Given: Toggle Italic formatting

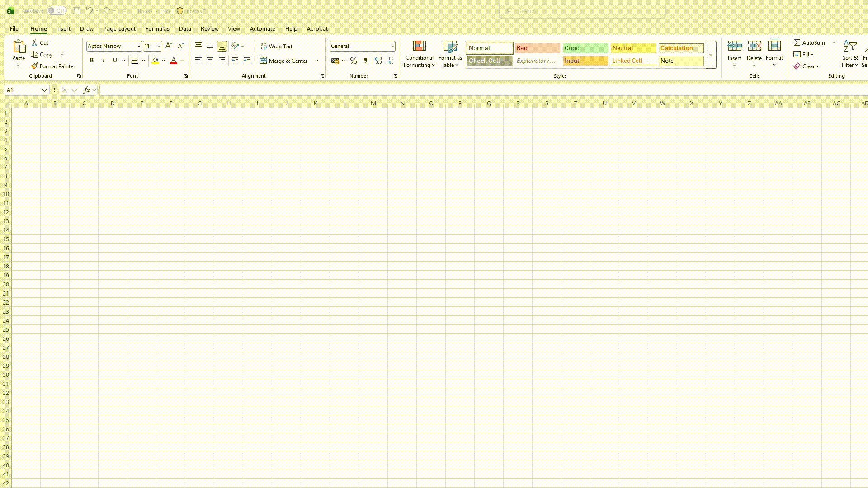Looking at the screenshot, I should [104, 61].
